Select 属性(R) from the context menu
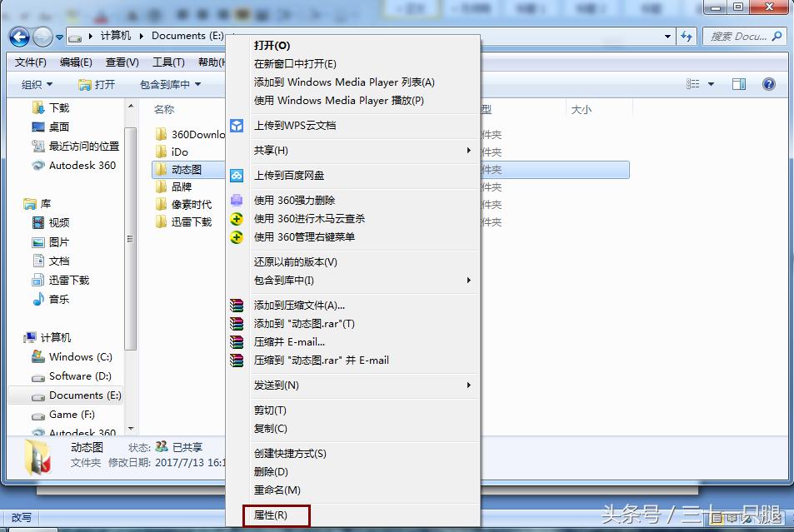 pyautogui.click(x=276, y=515)
